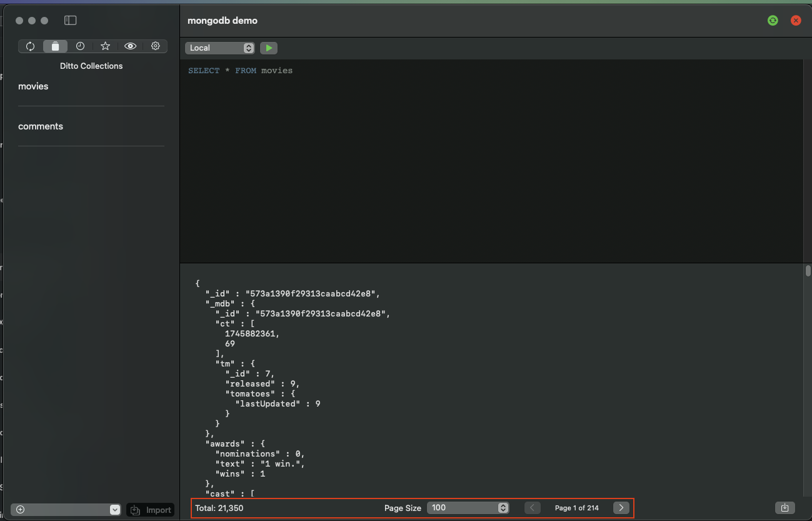The width and height of the screenshot is (812, 521).
Task: Close the mongodb demo with red icon
Action: [x=796, y=21]
